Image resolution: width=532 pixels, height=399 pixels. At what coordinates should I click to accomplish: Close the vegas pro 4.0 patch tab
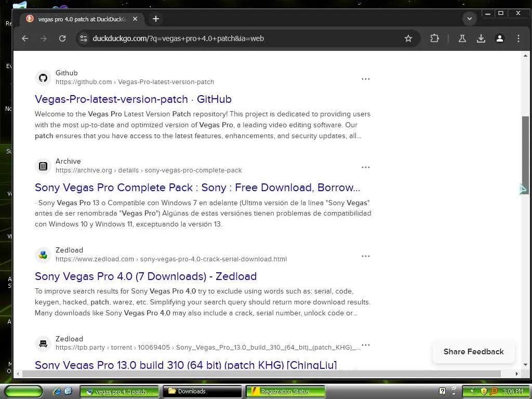[135, 19]
